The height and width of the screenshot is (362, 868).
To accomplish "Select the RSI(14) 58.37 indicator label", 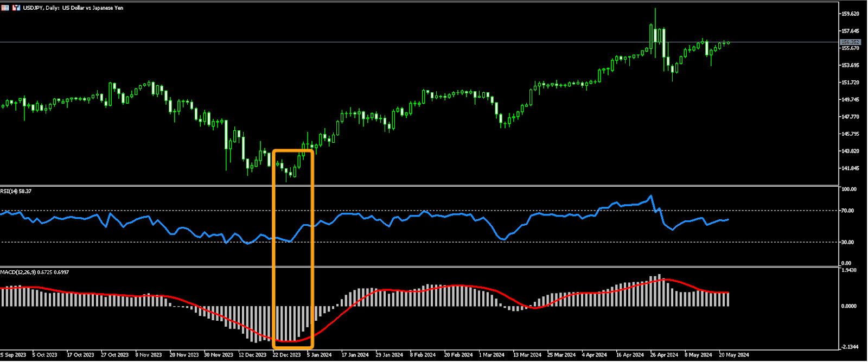I will point(16,191).
